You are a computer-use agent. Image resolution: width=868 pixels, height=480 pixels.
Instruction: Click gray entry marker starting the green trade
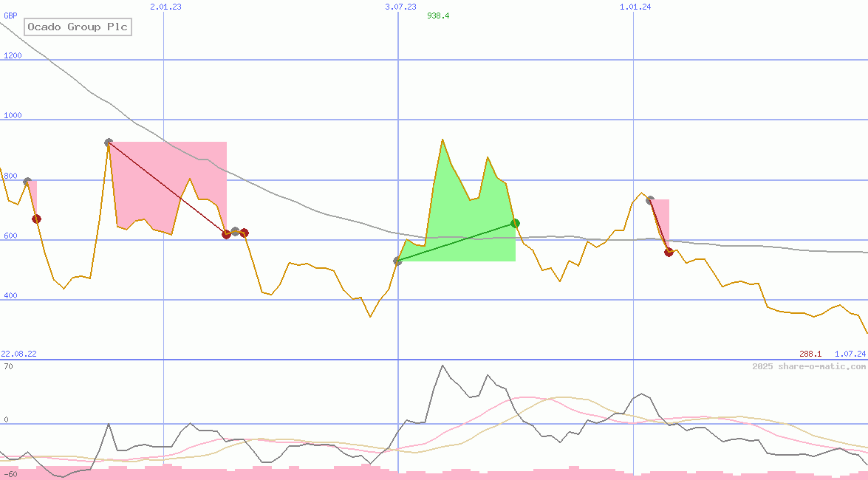click(x=397, y=261)
